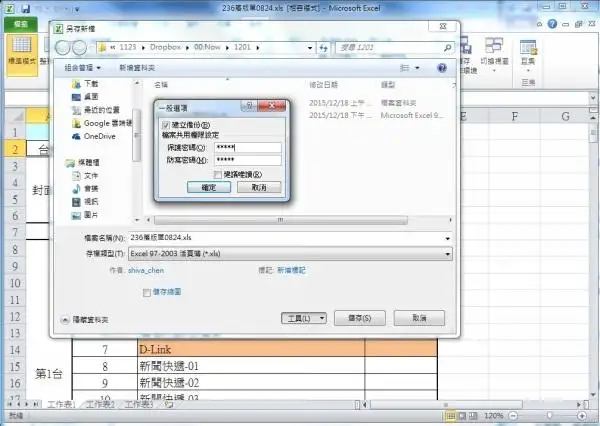
Task: Click the refresh icon beside the address bar
Action: coord(324,48)
